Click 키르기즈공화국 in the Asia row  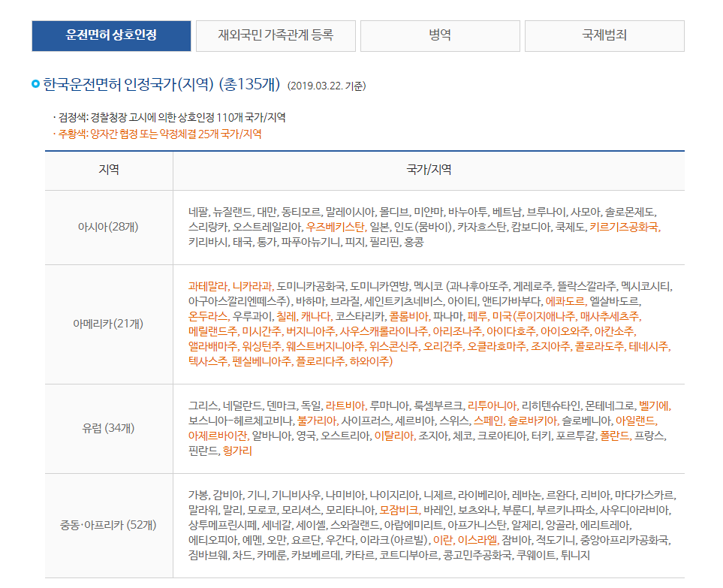pyautogui.click(x=625, y=227)
